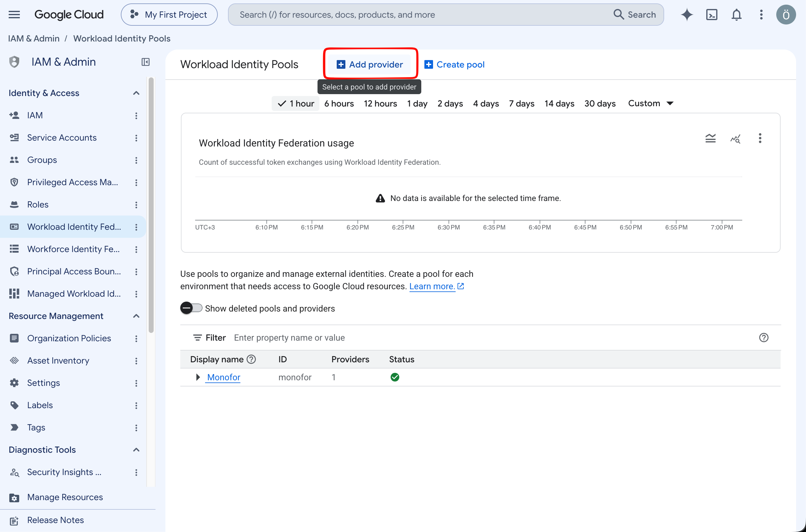Open Metrics Explorer icon in usage chart
Image resolution: width=806 pixels, height=532 pixels.
click(735, 138)
